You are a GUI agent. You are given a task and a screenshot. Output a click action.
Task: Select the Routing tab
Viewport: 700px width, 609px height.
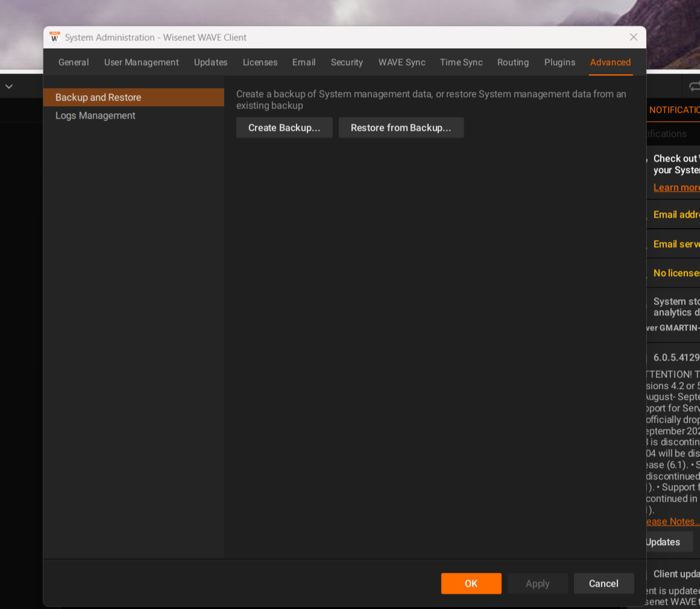click(512, 62)
